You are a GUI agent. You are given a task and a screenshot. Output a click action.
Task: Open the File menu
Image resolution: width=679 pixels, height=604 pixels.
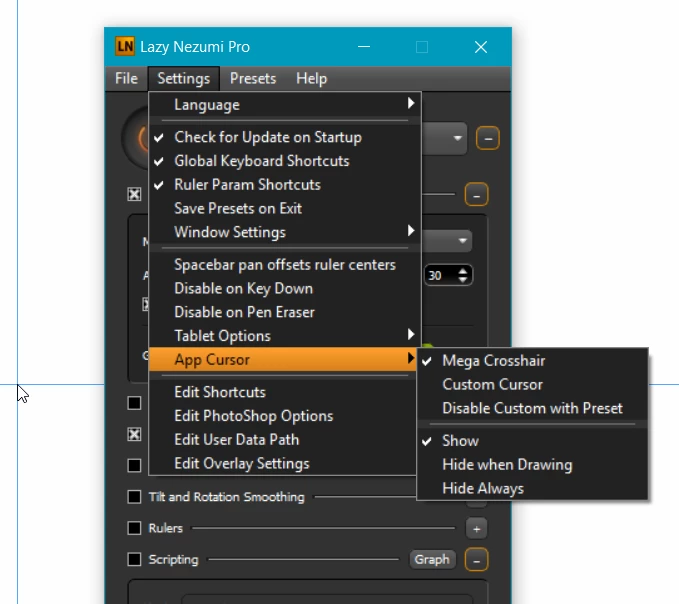point(126,78)
